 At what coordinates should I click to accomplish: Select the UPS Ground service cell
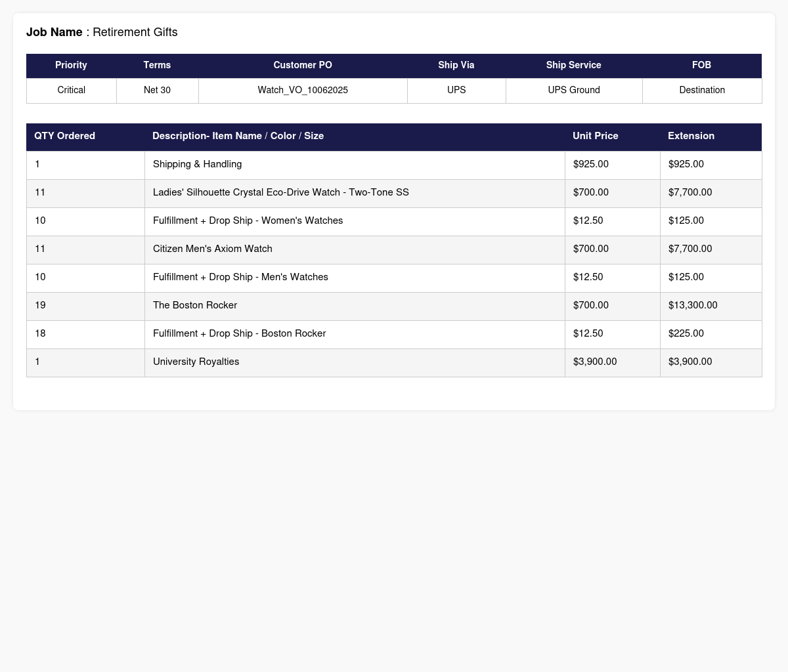574,91
